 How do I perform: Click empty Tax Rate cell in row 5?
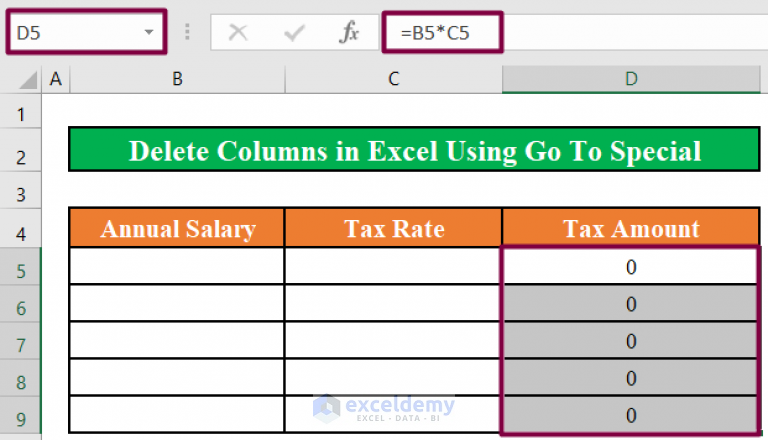click(393, 266)
